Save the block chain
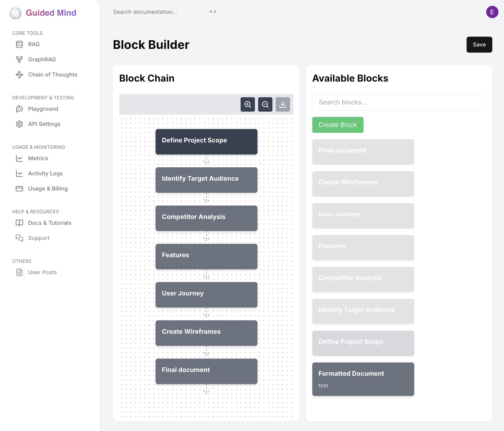This screenshot has width=504, height=431. (479, 45)
